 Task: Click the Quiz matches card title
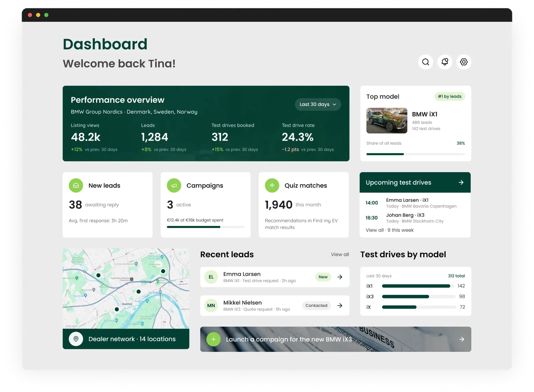[306, 185]
